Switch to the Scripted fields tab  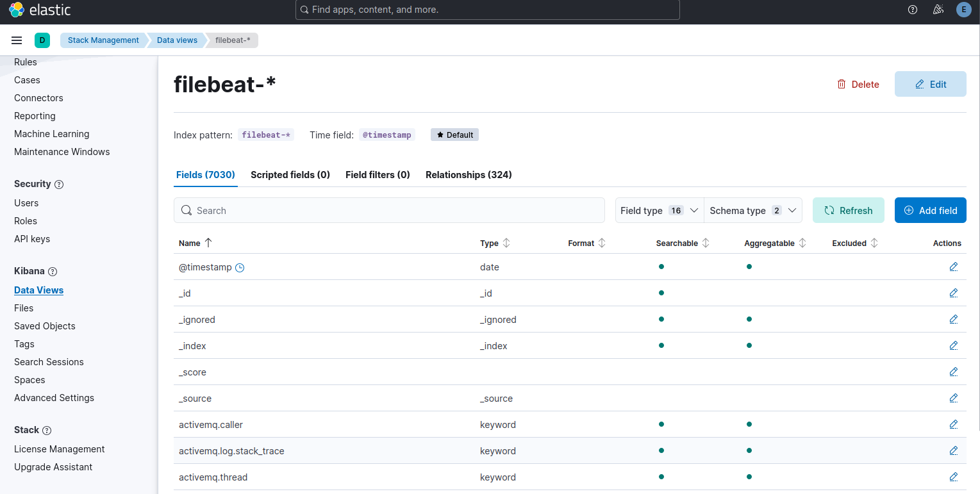(290, 174)
